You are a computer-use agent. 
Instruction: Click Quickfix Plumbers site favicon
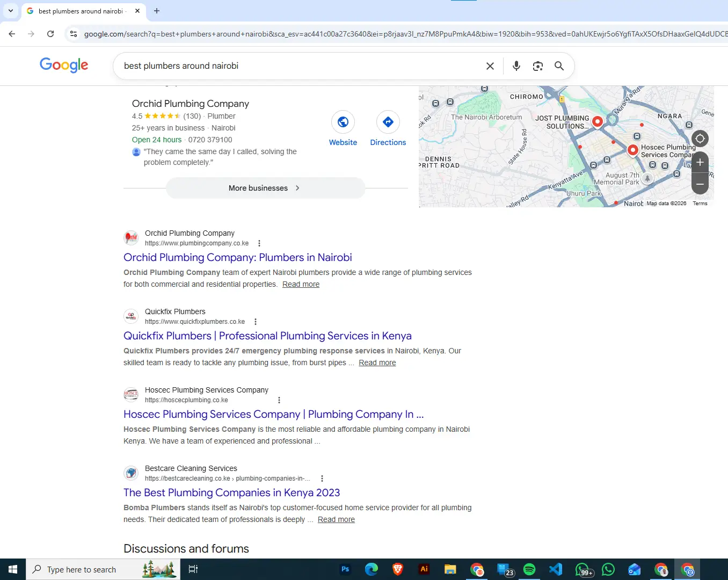coord(131,316)
